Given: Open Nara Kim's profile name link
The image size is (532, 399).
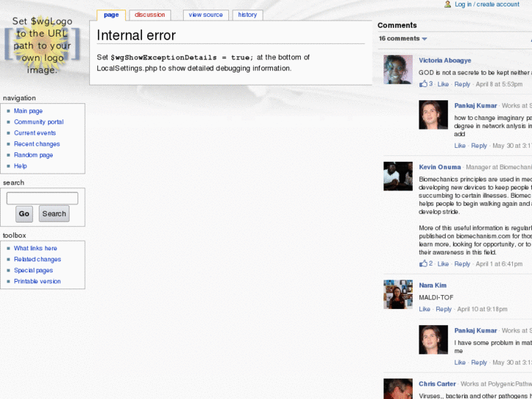Looking at the screenshot, I should [432, 286].
